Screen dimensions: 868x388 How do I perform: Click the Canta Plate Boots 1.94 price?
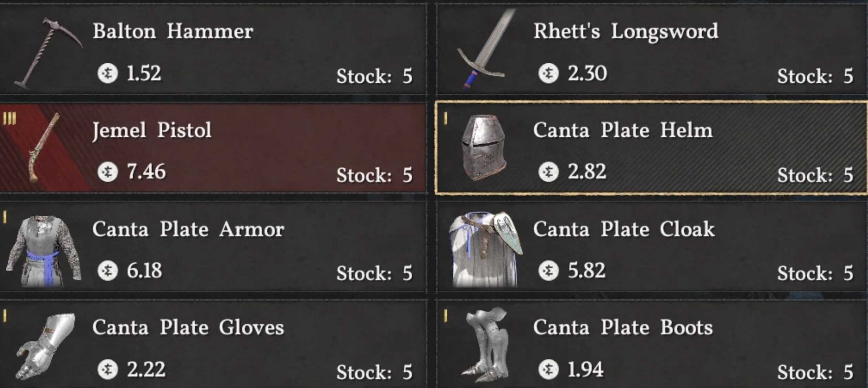[x=585, y=369]
